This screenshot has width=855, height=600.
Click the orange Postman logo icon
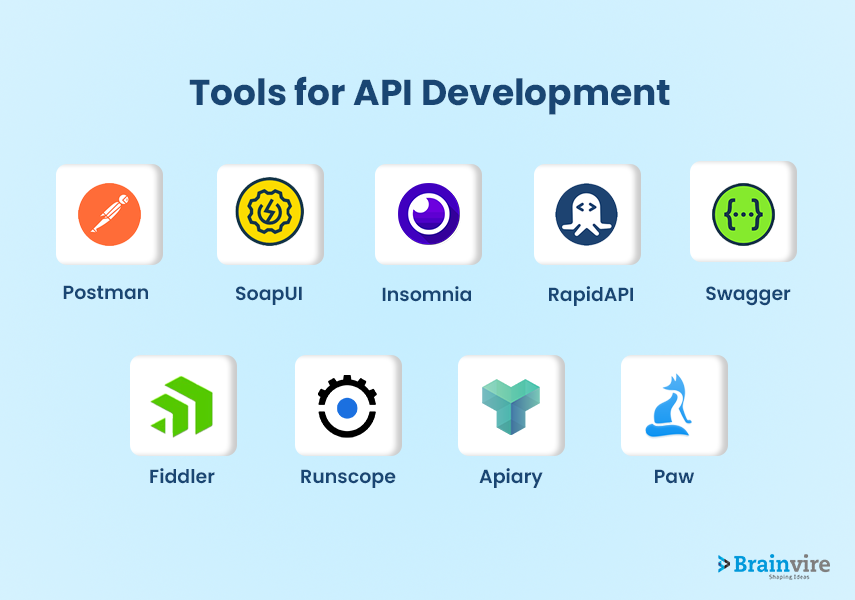[x=110, y=214]
